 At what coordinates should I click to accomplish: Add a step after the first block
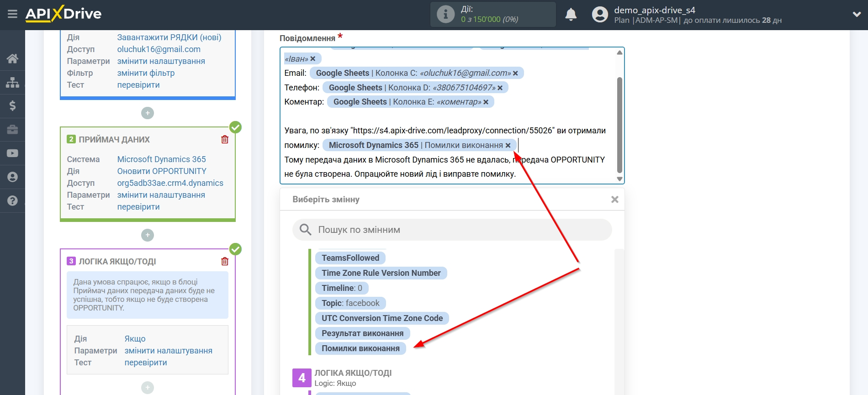pos(147,113)
